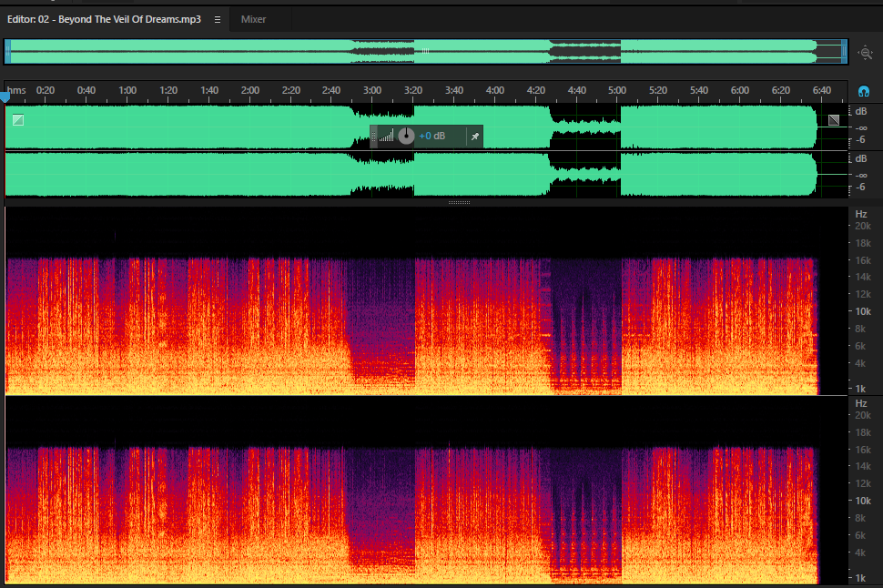This screenshot has width=883, height=588.
Task: Click the 3:00 mark on the time ruler
Action: [x=372, y=90]
